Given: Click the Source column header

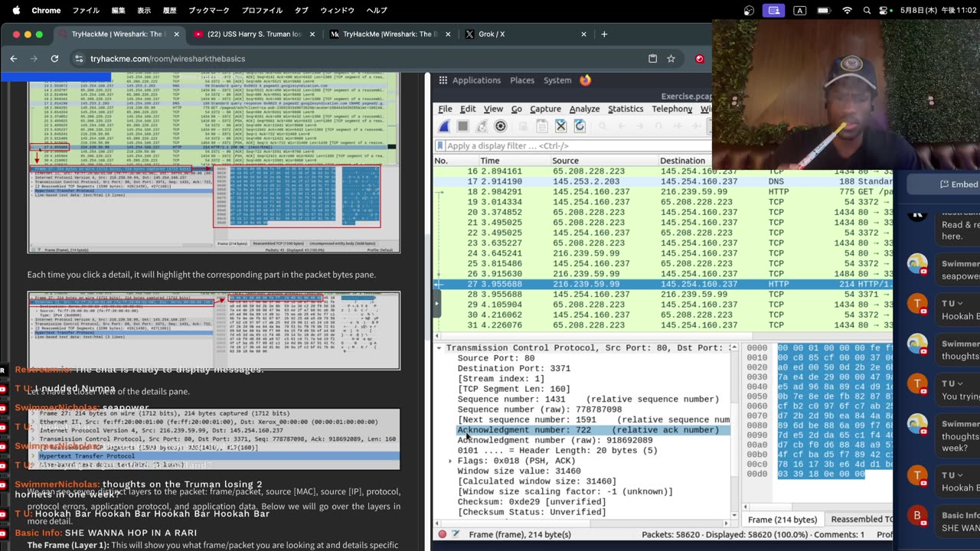Looking at the screenshot, I should pyautogui.click(x=565, y=161).
